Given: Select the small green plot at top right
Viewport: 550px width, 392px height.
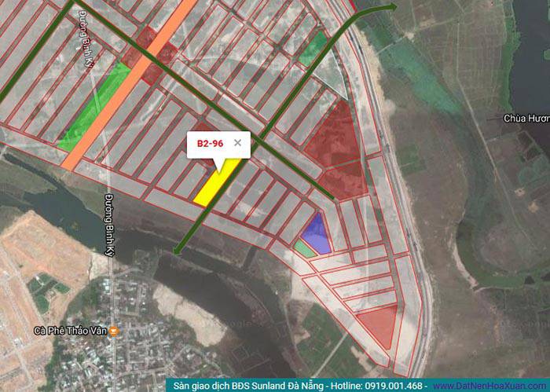Looking at the screenshot, I should tap(313, 47).
